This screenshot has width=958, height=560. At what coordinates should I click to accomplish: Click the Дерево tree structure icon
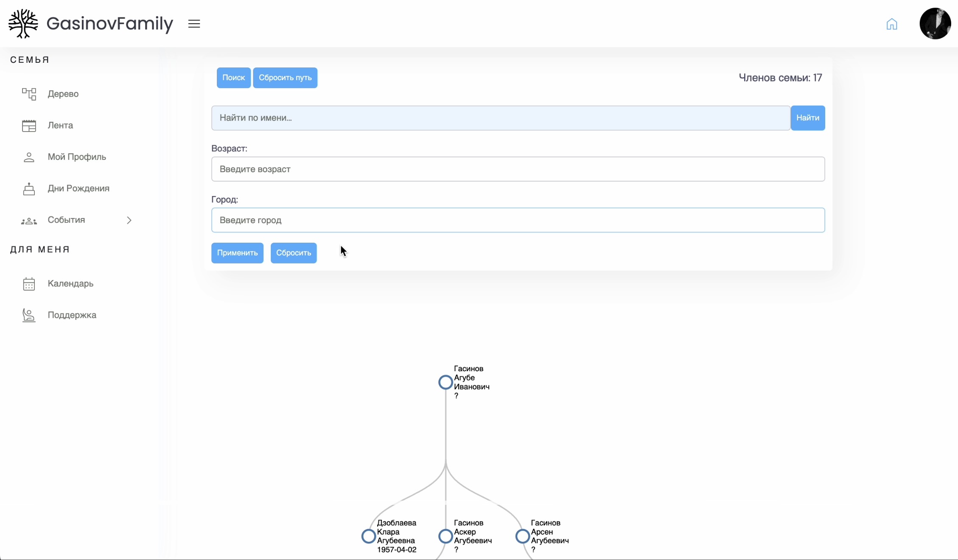pos(29,94)
